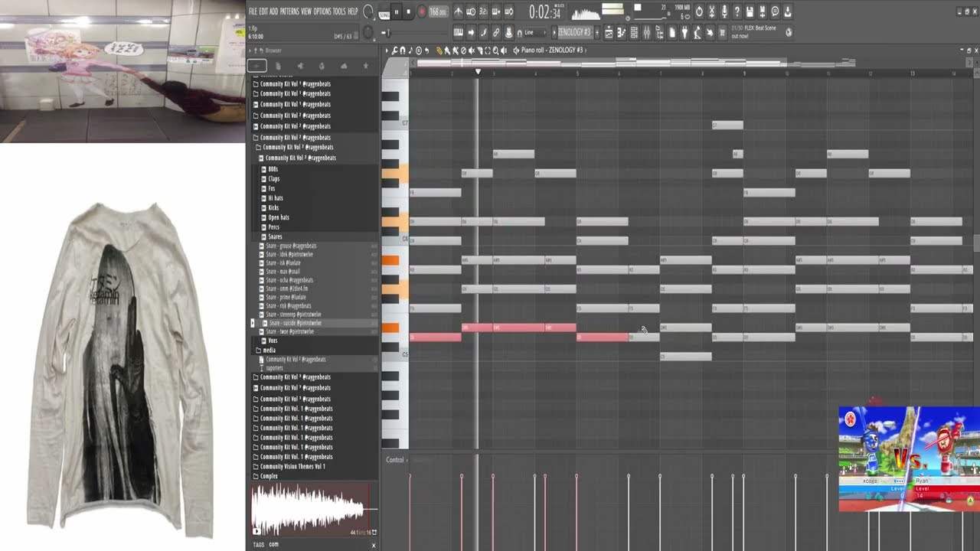Screen dimensions: 980x551
Task: Open the Playlist window icon
Action: 609,33
